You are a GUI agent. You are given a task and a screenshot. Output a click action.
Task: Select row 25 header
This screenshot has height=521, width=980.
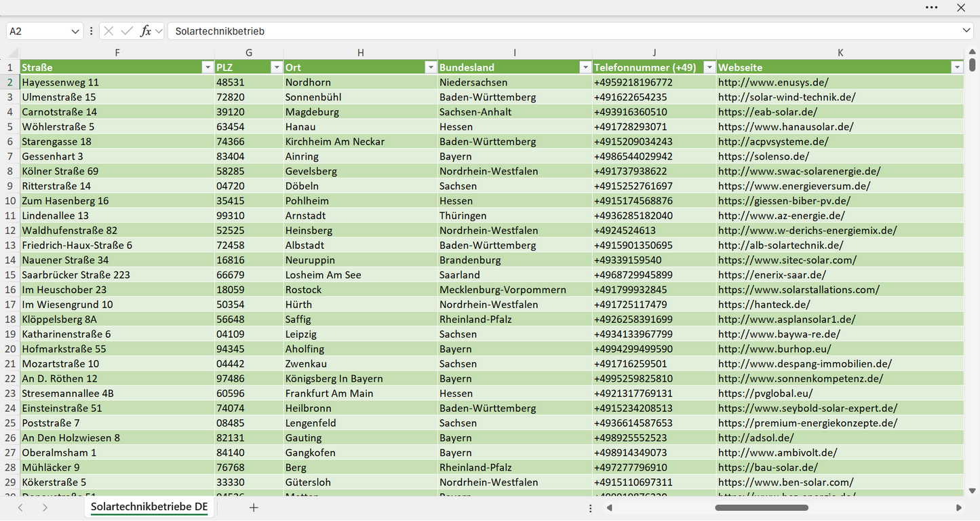pyautogui.click(x=10, y=423)
